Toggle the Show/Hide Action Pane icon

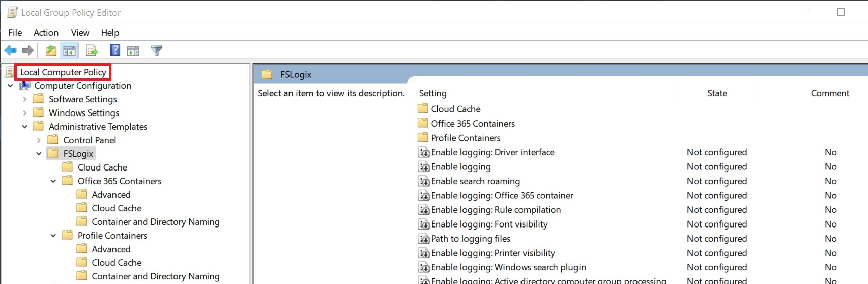(133, 50)
